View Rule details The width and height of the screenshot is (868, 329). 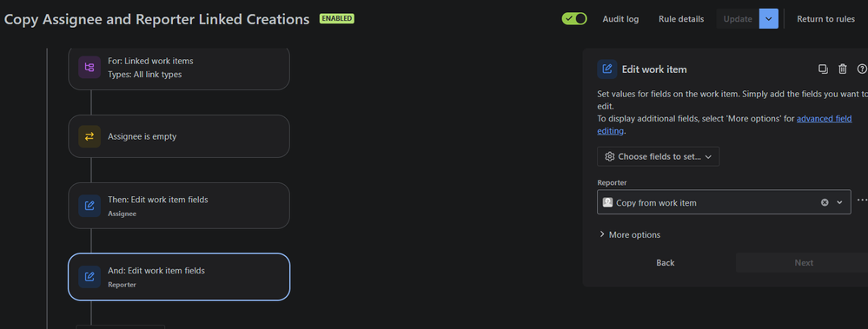[681, 19]
